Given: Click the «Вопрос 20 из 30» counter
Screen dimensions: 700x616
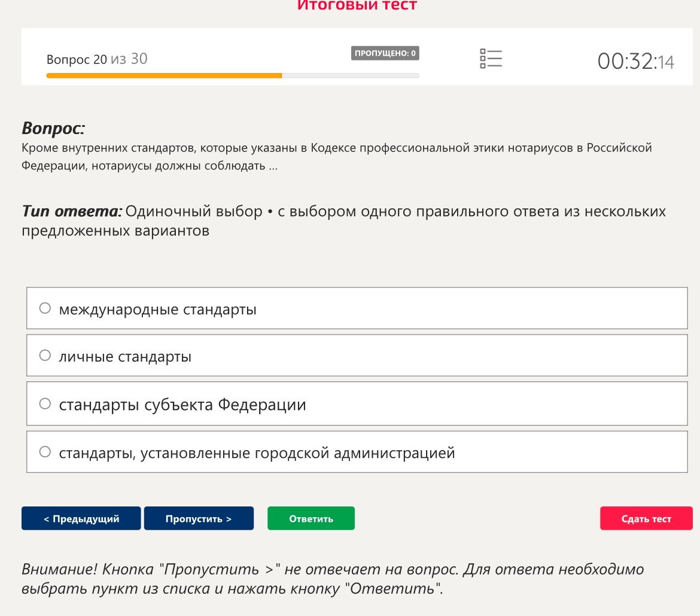Looking at the screenshot, I should (97, 59).
